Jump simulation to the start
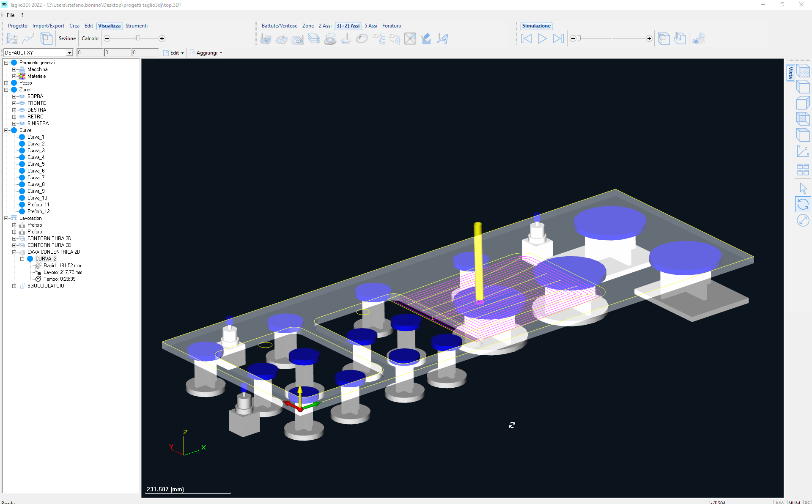The height and width of the screenshot is (504, 812). pyautogui.click(x=527, y=38)
